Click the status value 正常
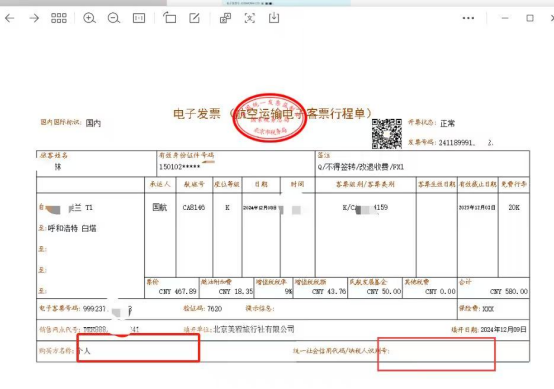The image size is (554, 389). [448, 123]
